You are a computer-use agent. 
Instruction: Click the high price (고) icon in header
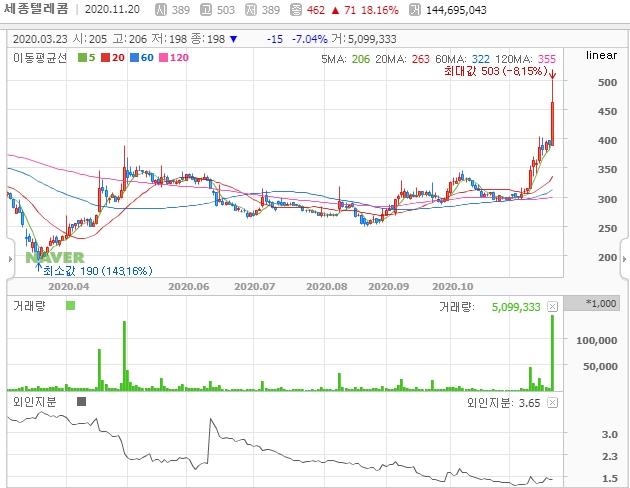[x=206, y=10]
